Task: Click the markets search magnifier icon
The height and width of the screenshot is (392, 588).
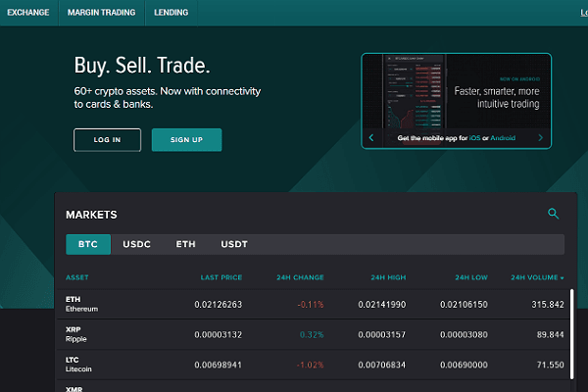Action: [553, 214]
